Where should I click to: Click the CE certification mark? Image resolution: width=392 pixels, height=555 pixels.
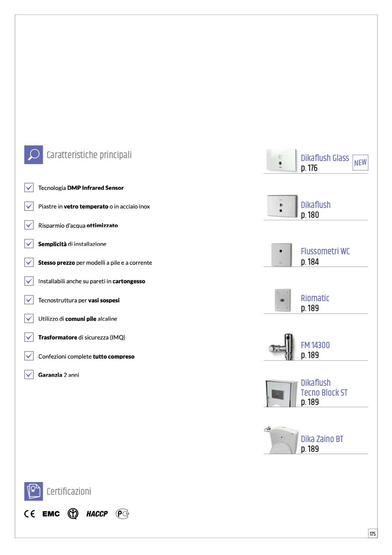click(30, 514)
